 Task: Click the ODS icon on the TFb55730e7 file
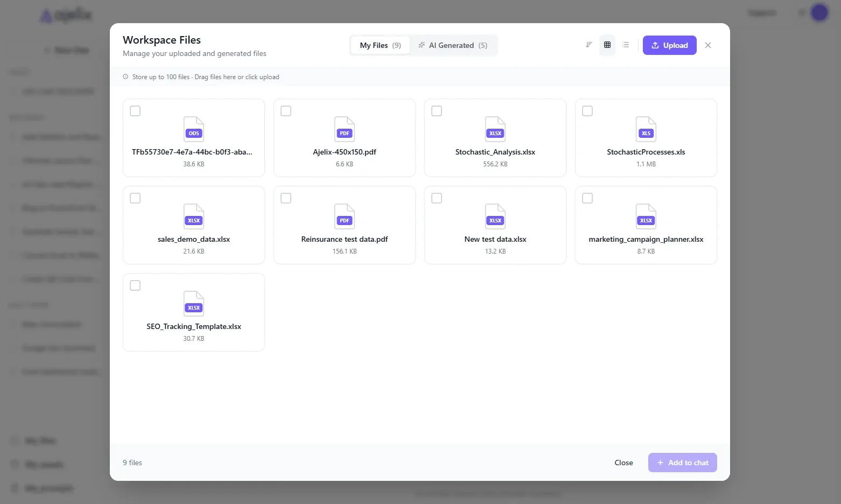point(194,130)
